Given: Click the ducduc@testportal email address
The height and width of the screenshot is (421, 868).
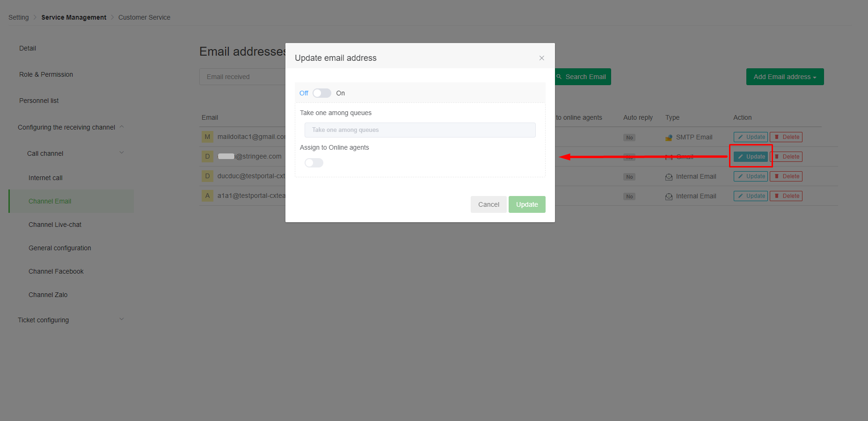Looking at the screenshot, I should coord(251,176).
